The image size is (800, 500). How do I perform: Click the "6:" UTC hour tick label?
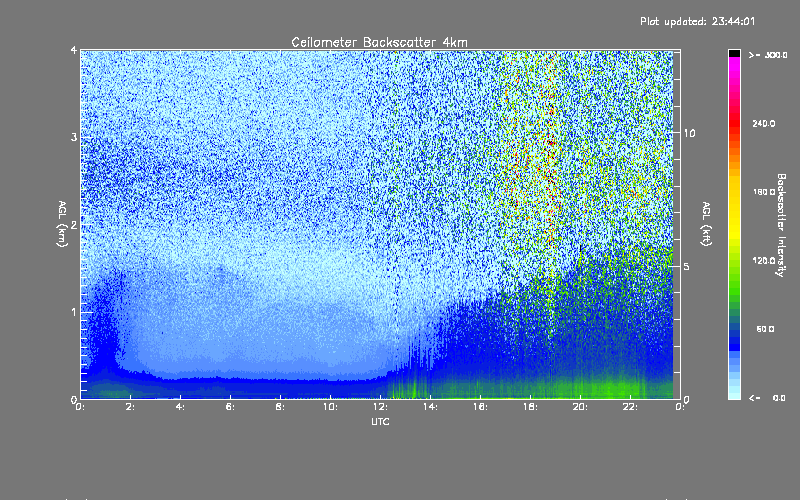[230, 407]
